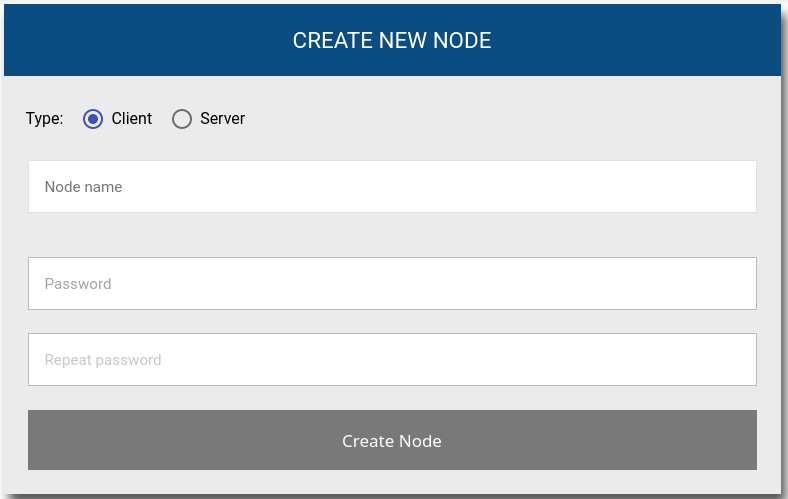Image resolution: width=788 pixels, height=499 pixels.
Task: Click the empty circle beside Server
Action: [x=181, y=119]
